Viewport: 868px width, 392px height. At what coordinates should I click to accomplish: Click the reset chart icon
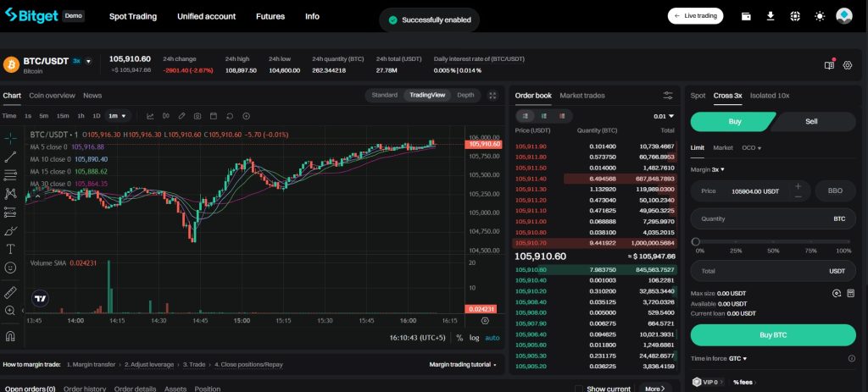(x=230, y=116)
